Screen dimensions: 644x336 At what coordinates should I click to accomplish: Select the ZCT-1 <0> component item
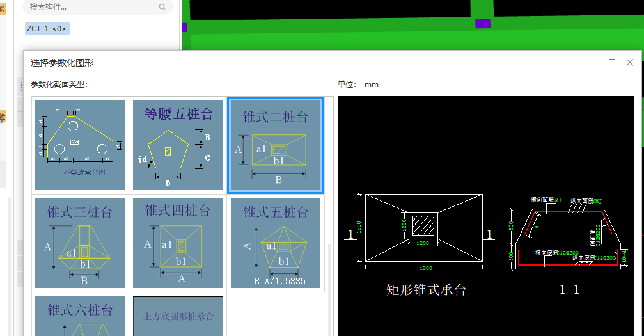(x=47, y=28)
